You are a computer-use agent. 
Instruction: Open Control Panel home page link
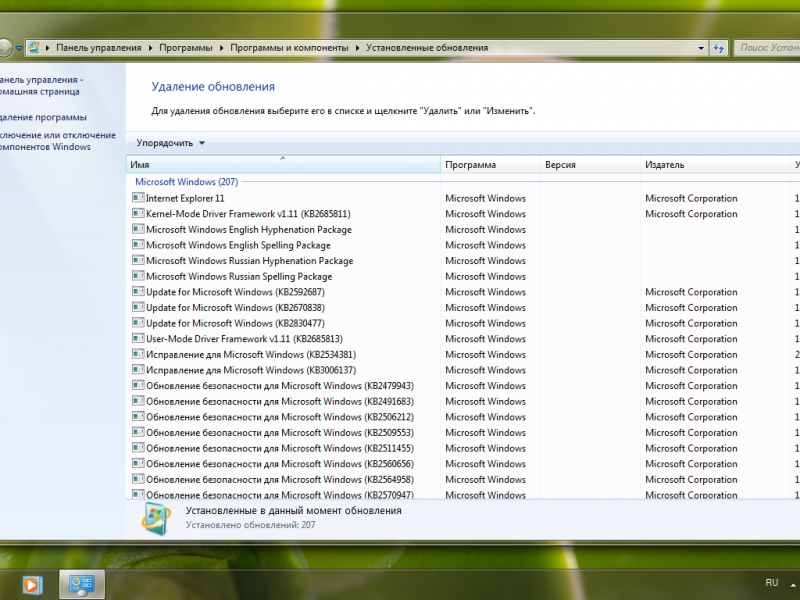pos(40,86)
